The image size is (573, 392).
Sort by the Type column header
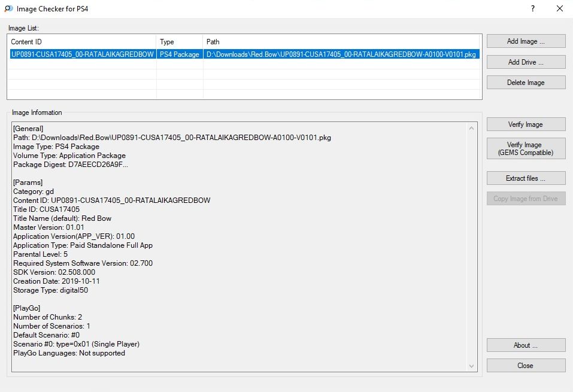click(x=180, y=42)
